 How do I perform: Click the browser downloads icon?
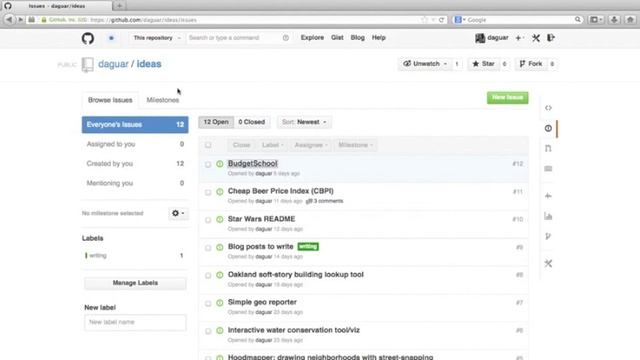point(614,20)
